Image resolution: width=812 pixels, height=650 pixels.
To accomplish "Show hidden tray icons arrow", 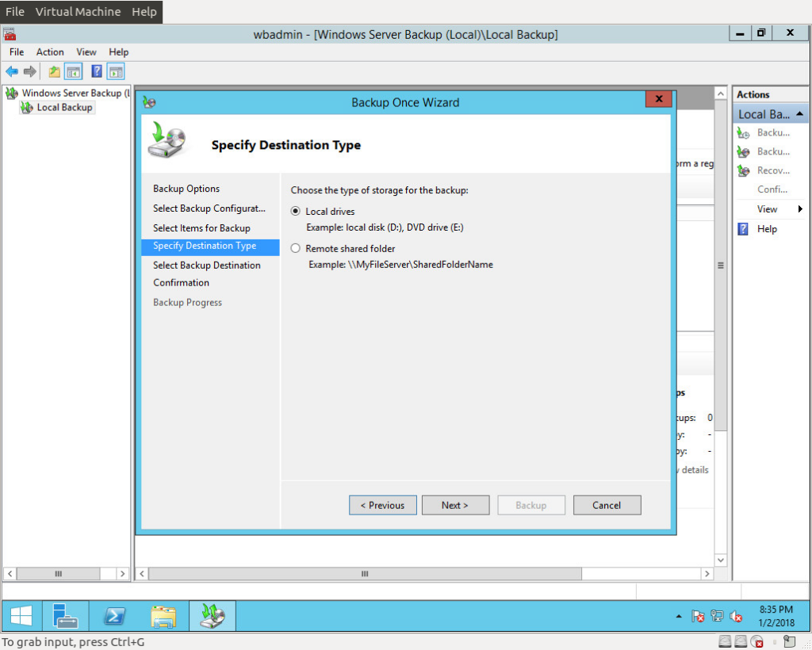I will pyautogui.click(x=679, y=617).
